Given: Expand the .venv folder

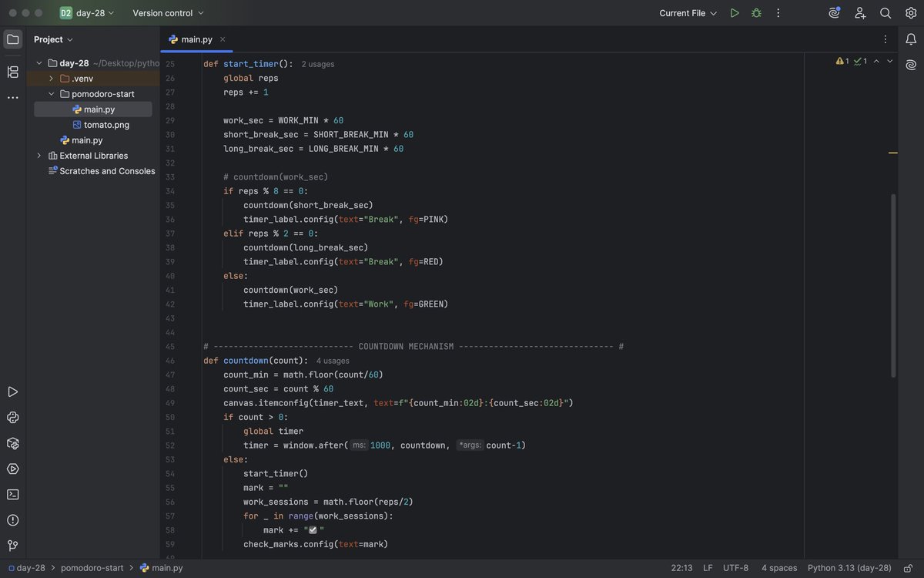Looking at the screenshot, I should (x=51, y=79).
